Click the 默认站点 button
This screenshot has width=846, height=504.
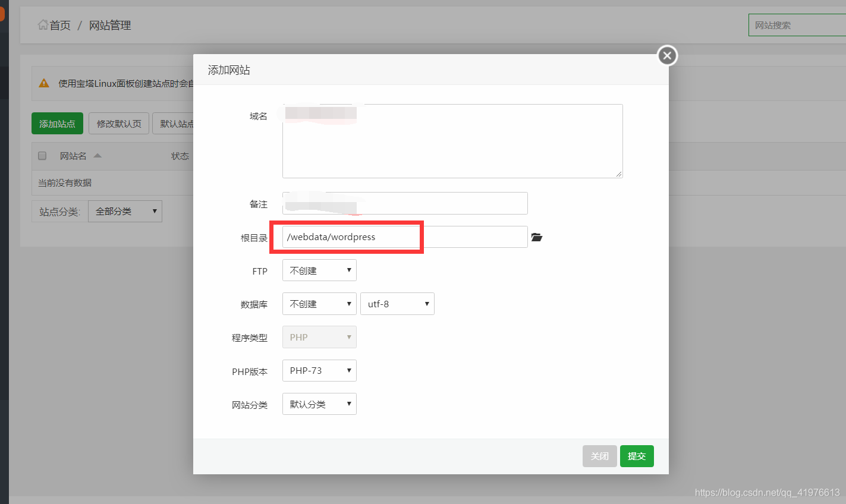[173, 124]
